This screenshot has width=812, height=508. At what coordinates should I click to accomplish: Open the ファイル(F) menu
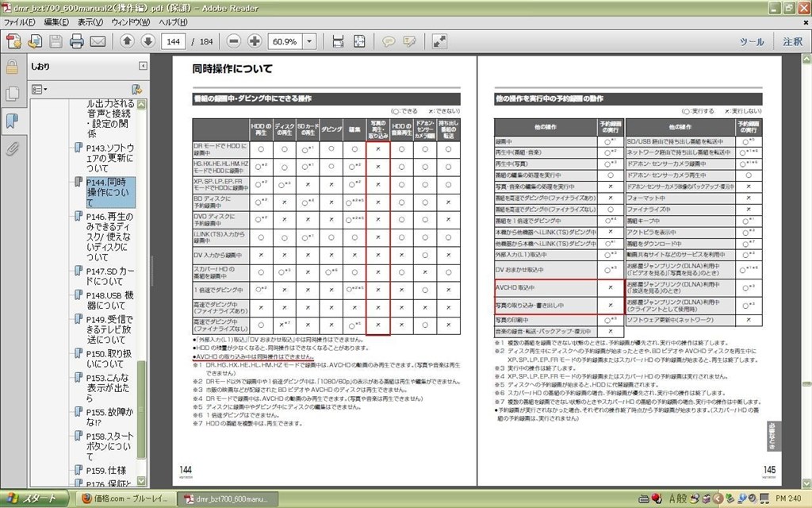(19, 22)
